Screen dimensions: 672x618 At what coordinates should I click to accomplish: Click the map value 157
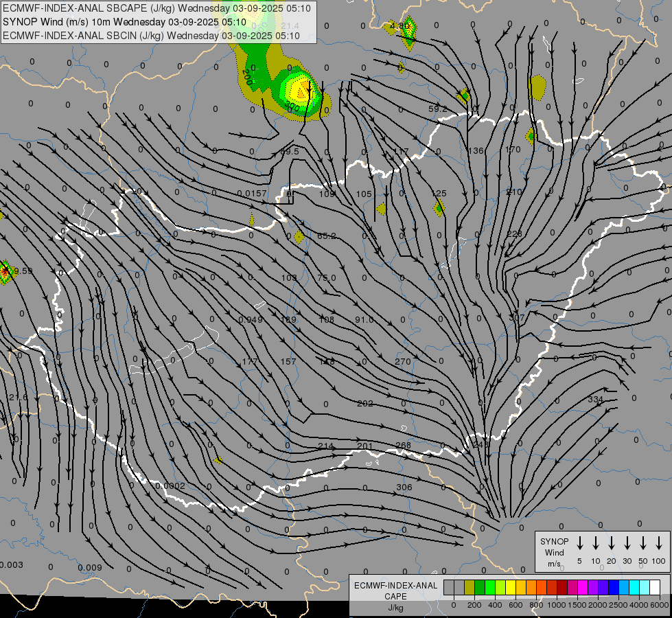click(x=288, y=362)
